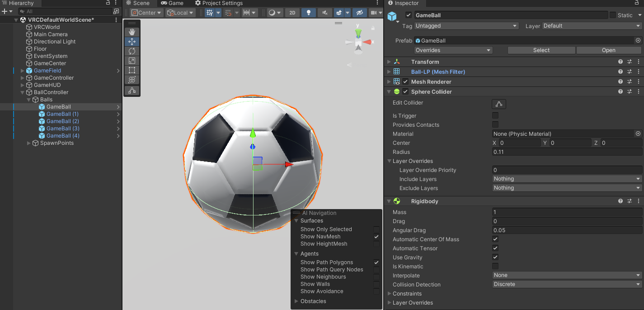Toggle scene lighting with the lightbulb icon
The height and width of the screenshot is (310, 644).
pos(309,13)
